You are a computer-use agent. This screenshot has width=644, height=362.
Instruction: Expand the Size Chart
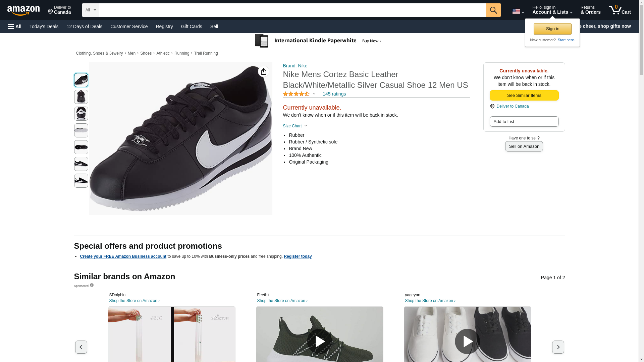coord(295,126)
